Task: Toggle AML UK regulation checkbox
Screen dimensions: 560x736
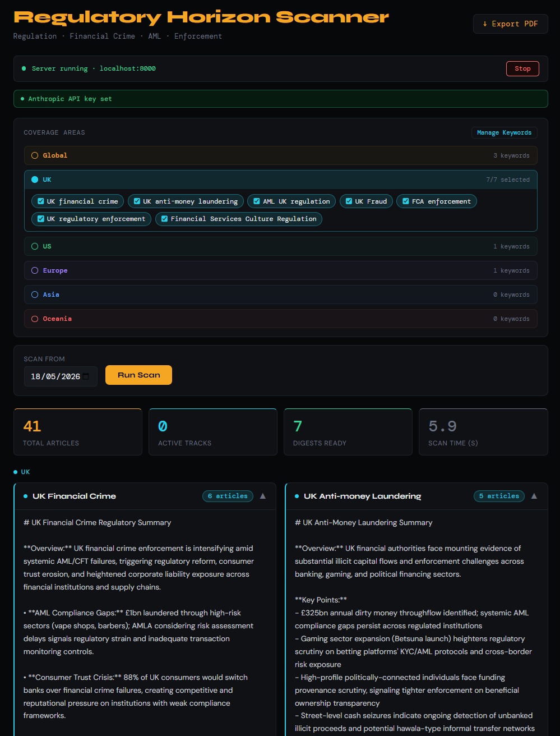Action: point(257,201)
